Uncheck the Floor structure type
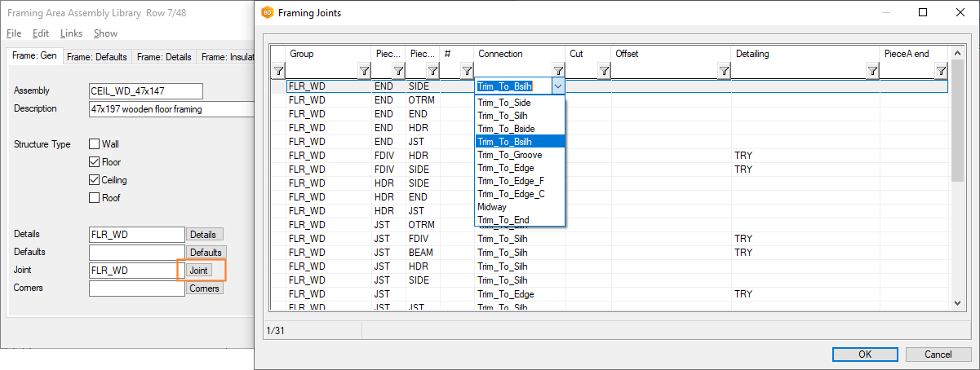980x370 pixels. [x=94, y=162]
